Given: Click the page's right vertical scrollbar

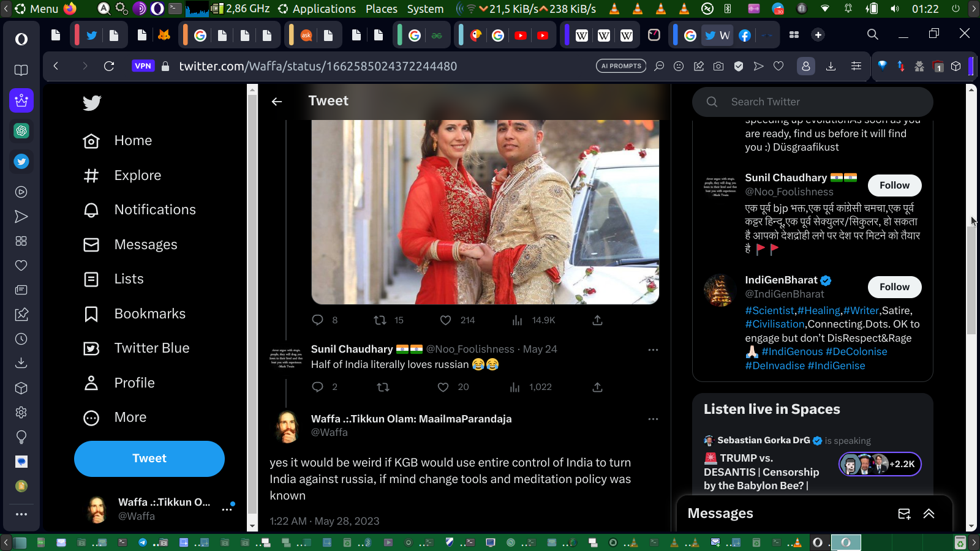Looking at the screenshot, I should pyautogui.click(x=971, y=280).
